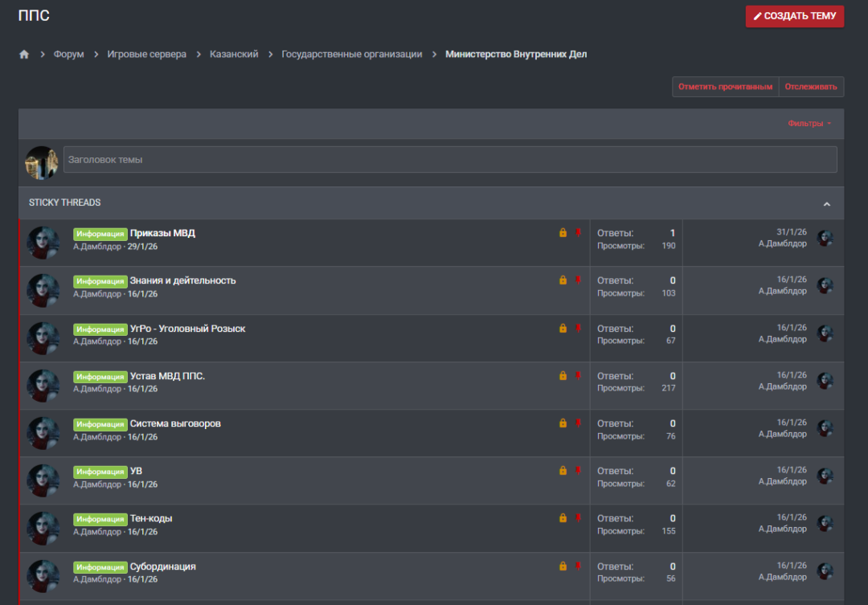Viewport: 868px width, 605px height.
Task: Click the Отслеживать button
Action: pyautogui.click(x=810, y=87)
